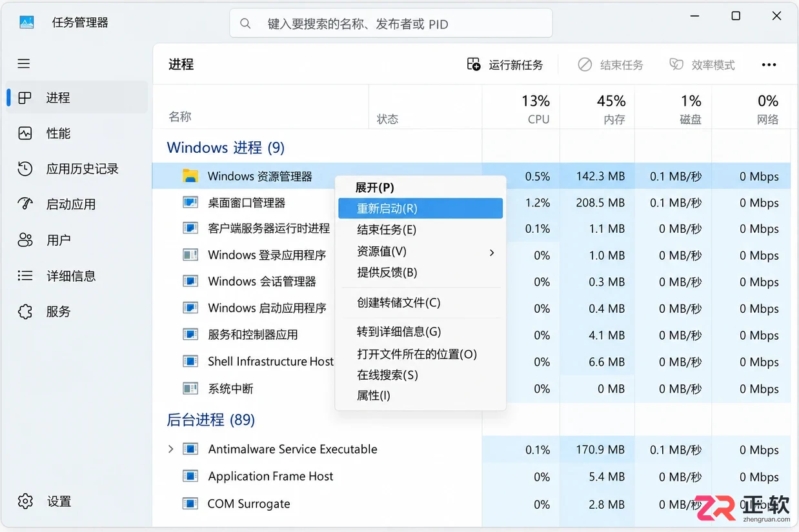Click the COM Surrogate process icon

[190, 504]
